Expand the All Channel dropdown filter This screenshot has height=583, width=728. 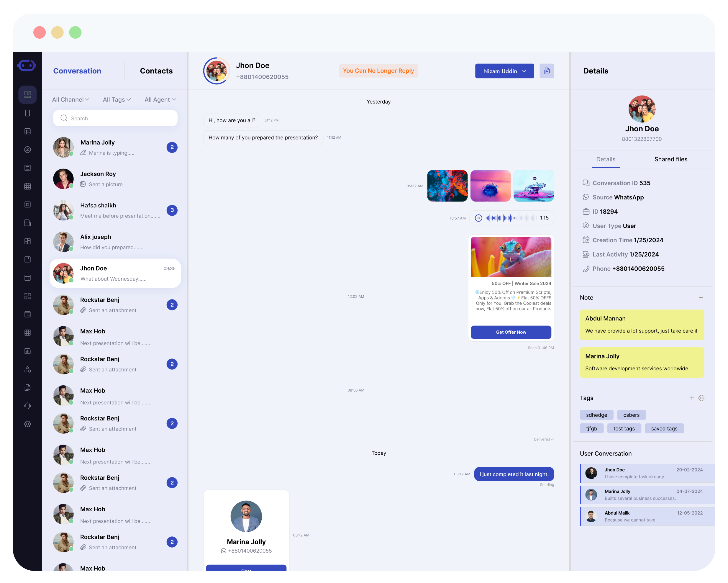pos(70,99)
